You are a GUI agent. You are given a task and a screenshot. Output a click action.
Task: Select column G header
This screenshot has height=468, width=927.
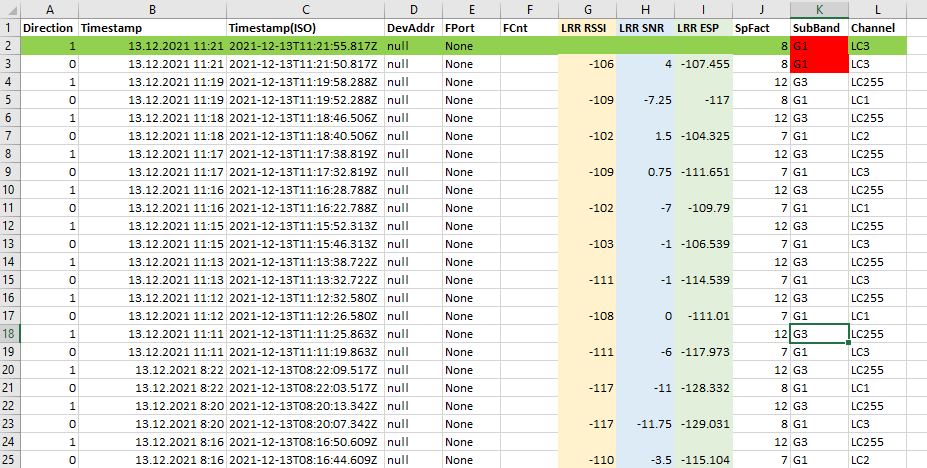[588, 9]
